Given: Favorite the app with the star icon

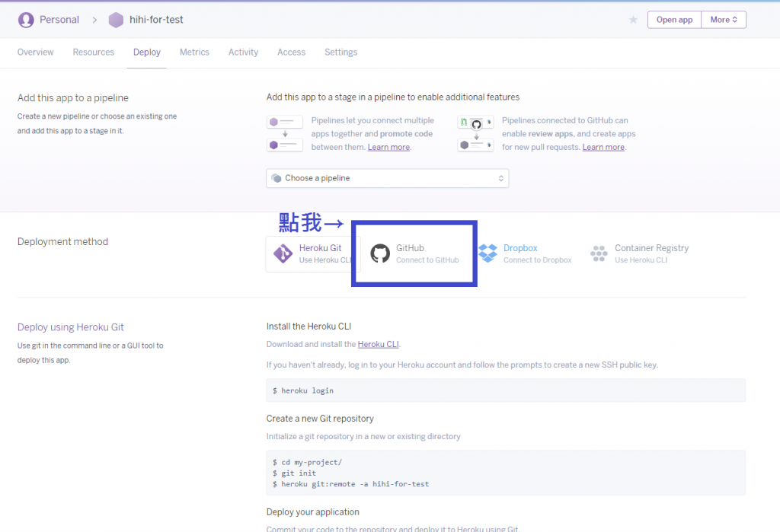Looking at the screenshot, I should click(x=633, y=19).
